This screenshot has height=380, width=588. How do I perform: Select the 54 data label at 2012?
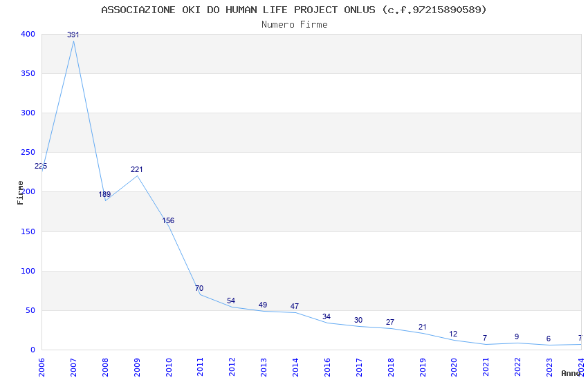[231, 301]
